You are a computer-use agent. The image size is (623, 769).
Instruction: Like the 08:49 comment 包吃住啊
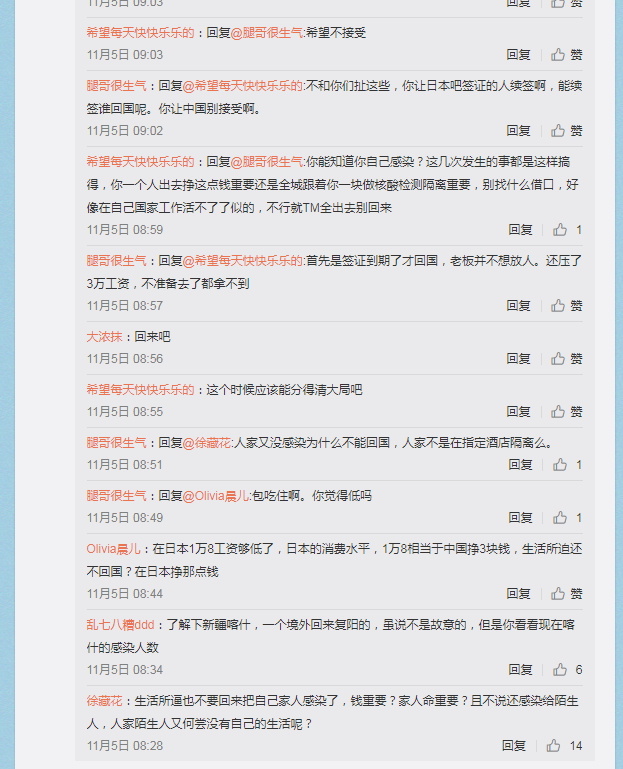pos(567,517)
